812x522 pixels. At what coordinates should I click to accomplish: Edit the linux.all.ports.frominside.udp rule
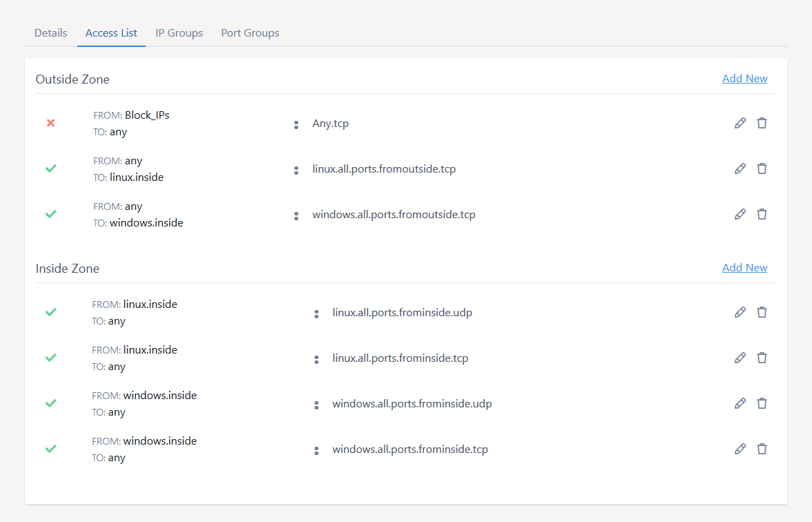click(x=740, y=312)
